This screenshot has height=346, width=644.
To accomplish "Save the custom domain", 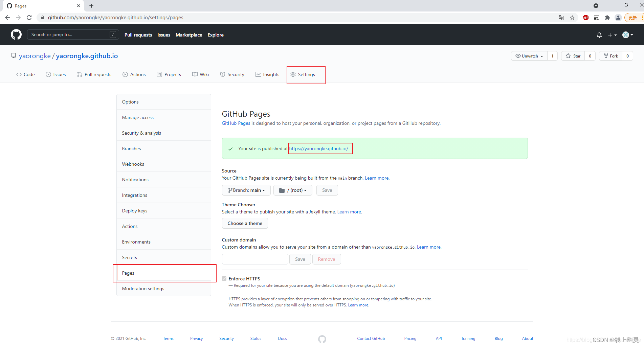I will click(x=300, y=259).
